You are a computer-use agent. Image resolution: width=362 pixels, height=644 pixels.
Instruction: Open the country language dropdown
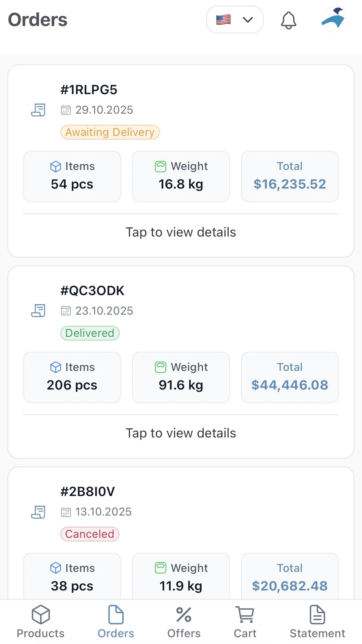pos(235,20)
